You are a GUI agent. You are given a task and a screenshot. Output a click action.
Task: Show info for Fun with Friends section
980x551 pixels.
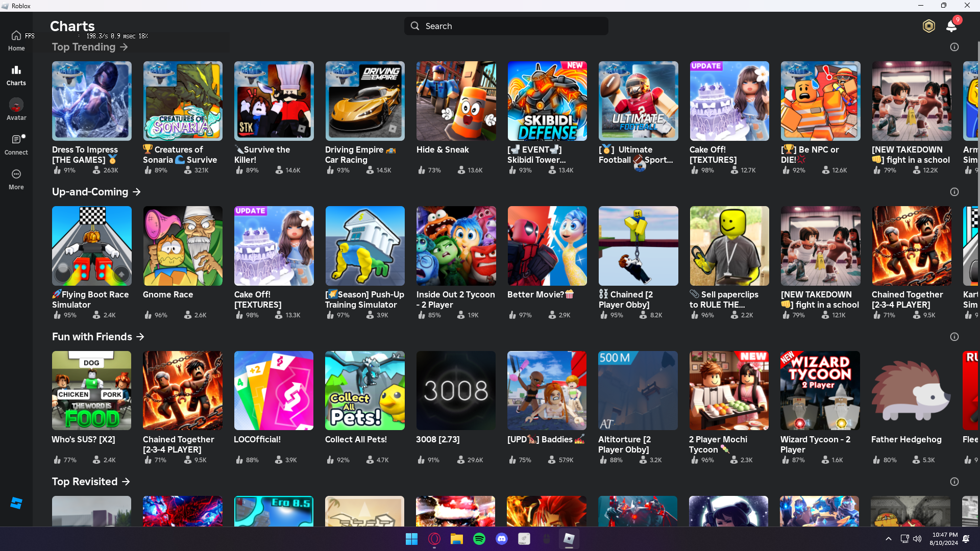[x=954, y=337]
